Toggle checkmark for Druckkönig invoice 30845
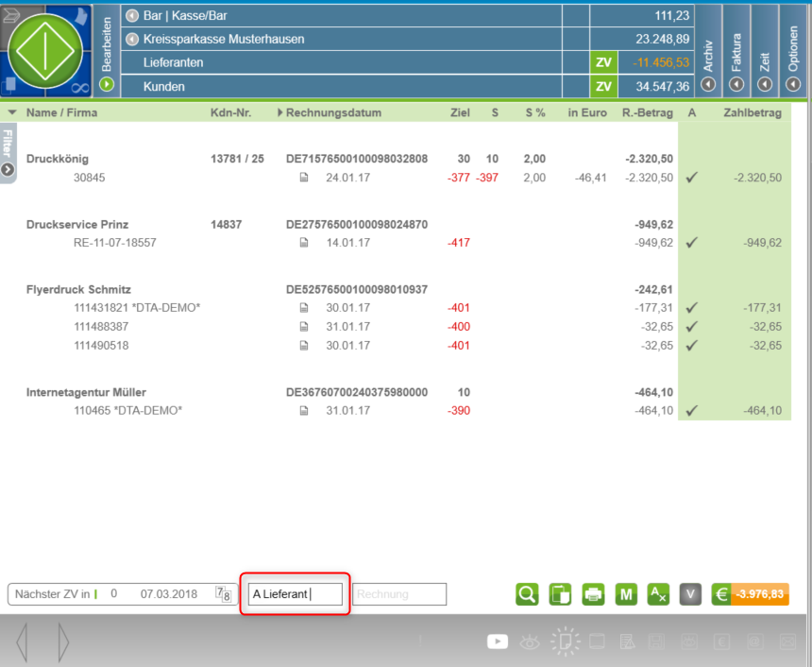The image size is (812, 667). 692,178
